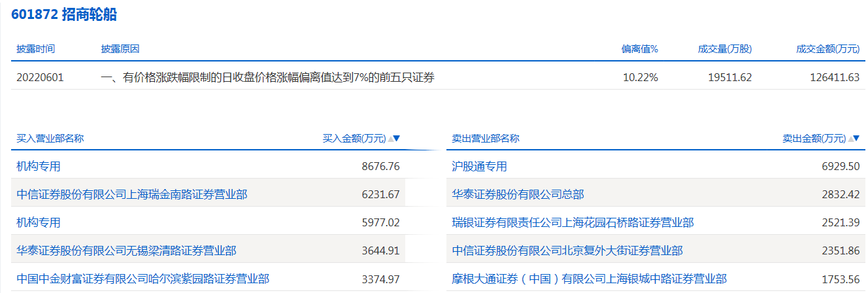Open 华泰证券股份有限公司总部 link
The width and height of the screenshot is (868, 293).
[x=518, y=194]
